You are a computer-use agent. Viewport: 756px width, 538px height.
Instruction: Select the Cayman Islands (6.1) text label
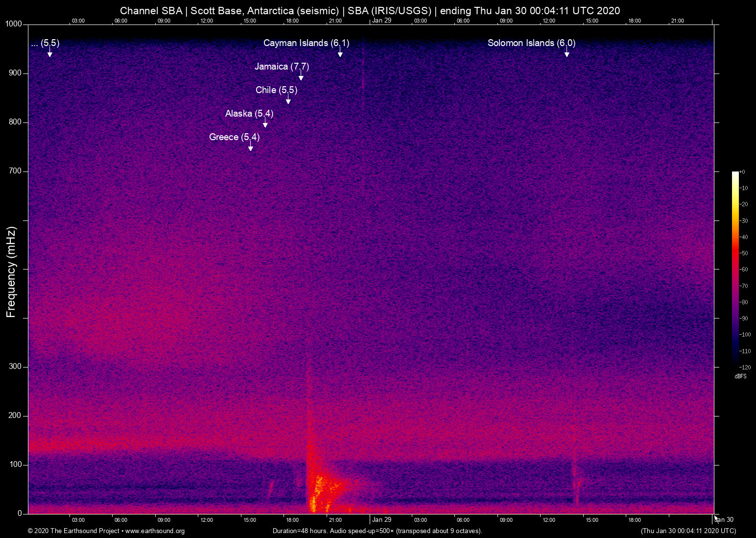click(306, 43)
